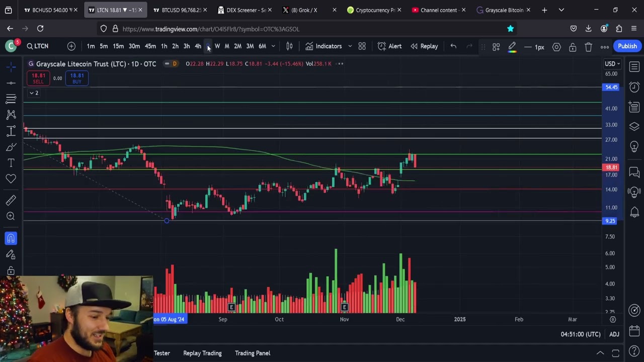Select the brush drawing tool
The image size is (644, 362).
(11, 147)
